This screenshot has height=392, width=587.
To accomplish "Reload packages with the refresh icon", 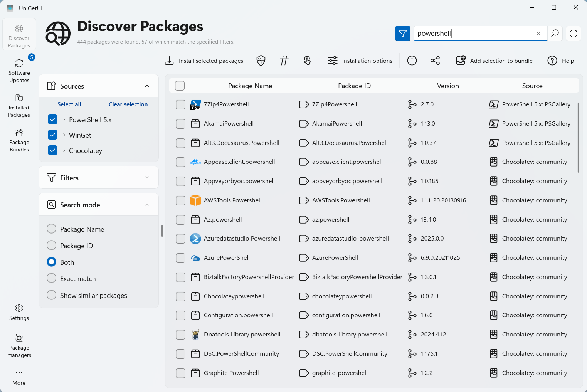I will coord(574,34).
